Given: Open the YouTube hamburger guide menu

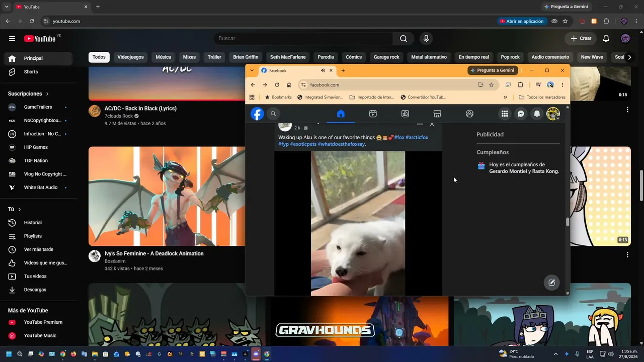Looking at the screenshot, I should tap(12, 38).
